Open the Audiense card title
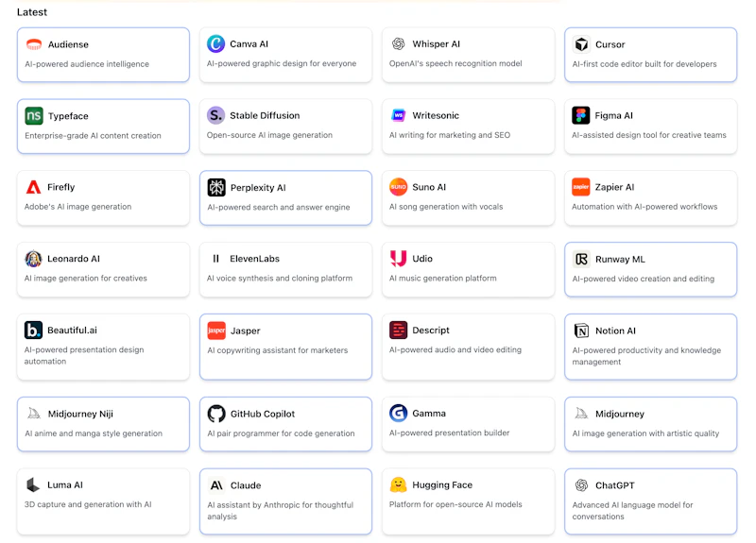 tap(68, 44)
